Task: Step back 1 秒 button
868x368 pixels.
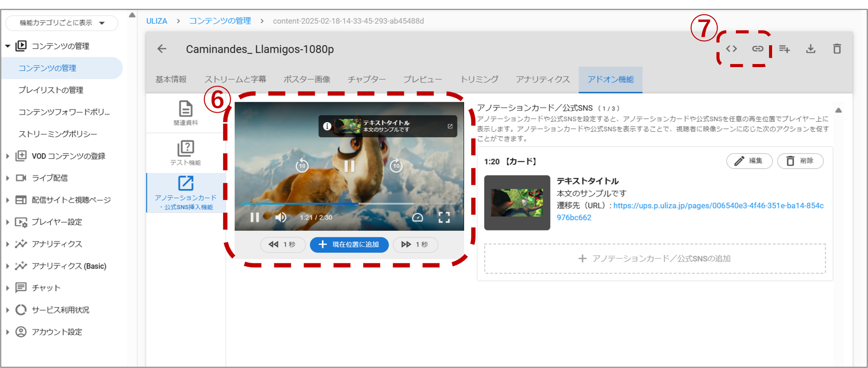Action: [283, 245]
